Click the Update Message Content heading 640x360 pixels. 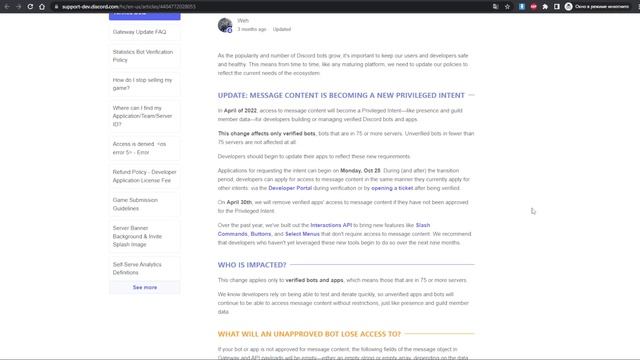click(341, 95)
